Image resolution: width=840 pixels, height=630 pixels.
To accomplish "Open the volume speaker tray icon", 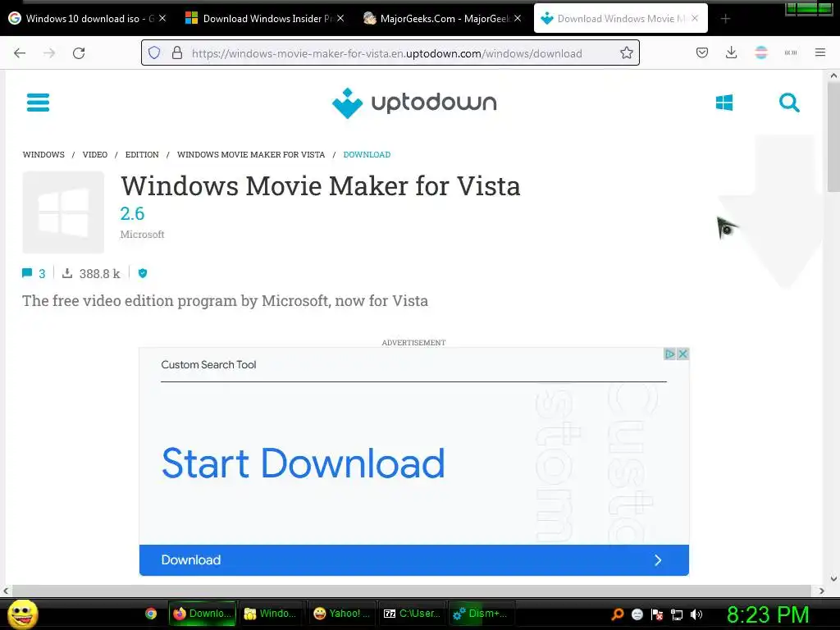I will pyautogui.click(x=696, y=614).
